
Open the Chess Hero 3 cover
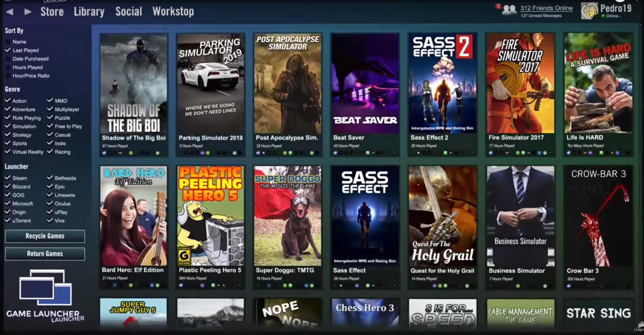pyautogui.click(x=365, y=312)
